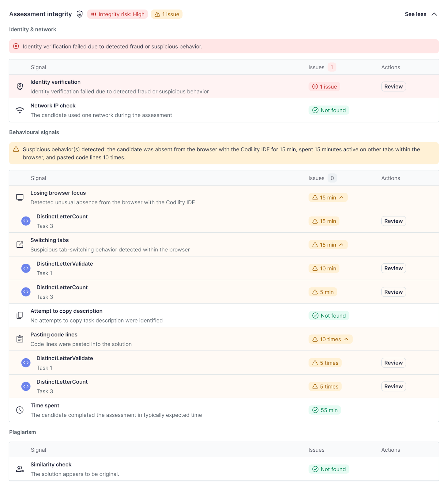Click the Network IP check wifi icon
The image size is (448, 490).
20,110
